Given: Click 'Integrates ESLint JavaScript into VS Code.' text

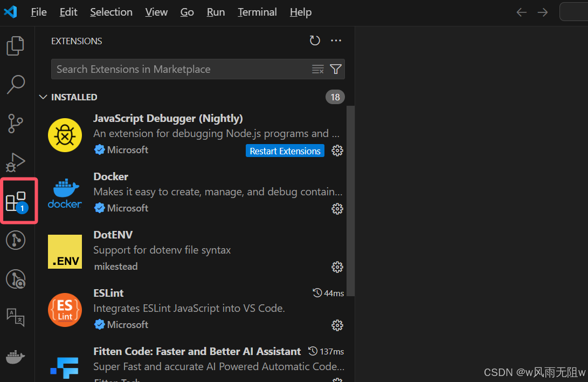Looking at the screenshot, I should (189, 309).
